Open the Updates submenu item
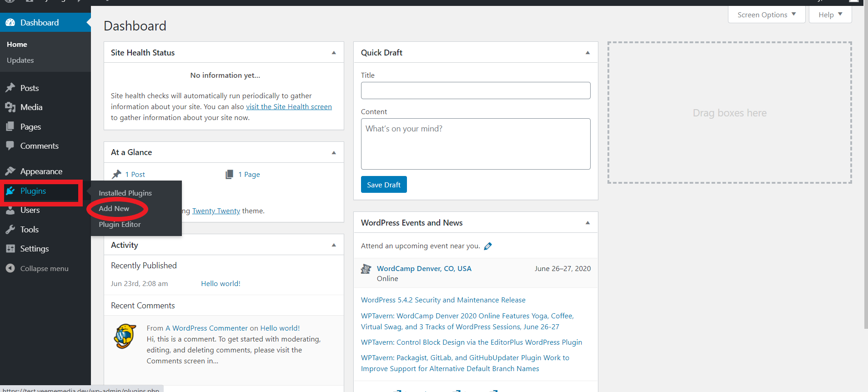 pos(20,60)
